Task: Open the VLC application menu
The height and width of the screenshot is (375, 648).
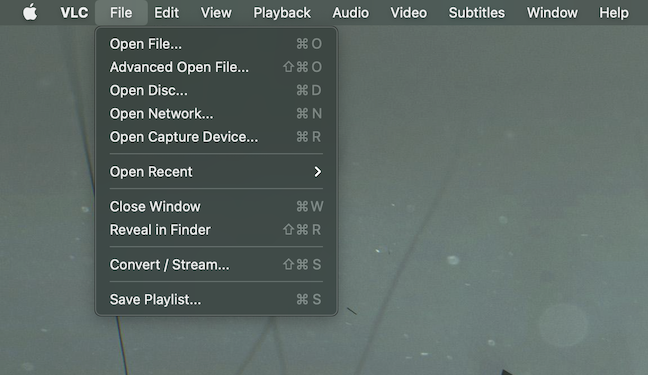Action: pyautogui.click(x=74, y=12)
